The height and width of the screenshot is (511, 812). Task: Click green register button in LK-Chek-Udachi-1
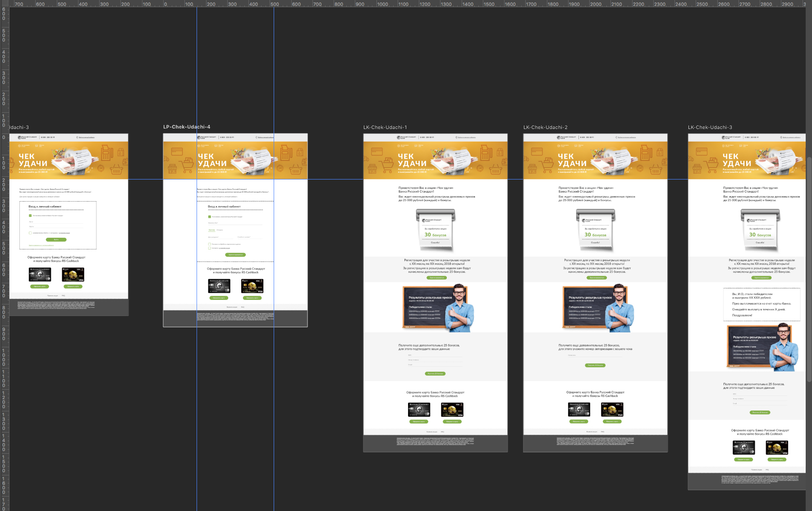coord(436,278)
